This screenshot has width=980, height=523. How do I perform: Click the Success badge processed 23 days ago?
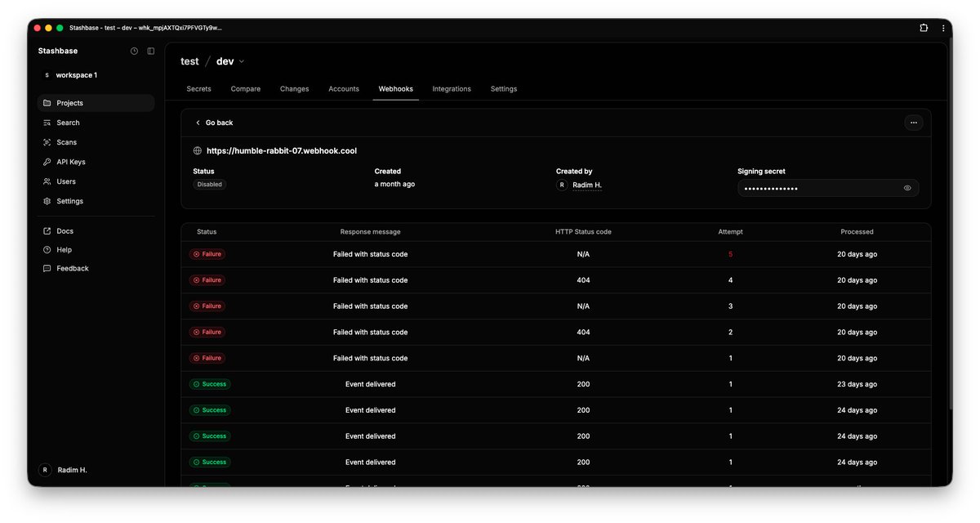point(210,384)
